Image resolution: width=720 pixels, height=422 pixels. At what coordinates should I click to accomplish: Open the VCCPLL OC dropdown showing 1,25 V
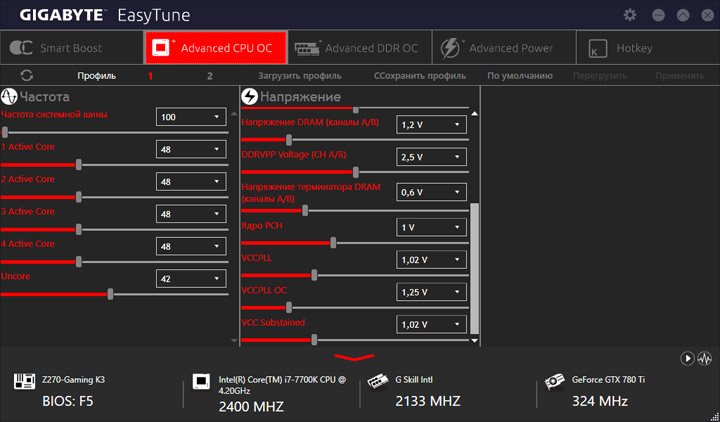[x=431, y=292]
